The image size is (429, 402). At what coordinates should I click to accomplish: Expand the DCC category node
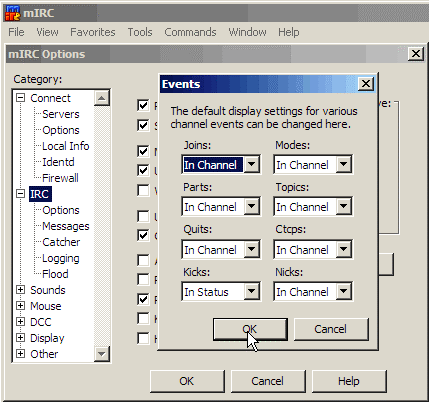pos(21,322)
